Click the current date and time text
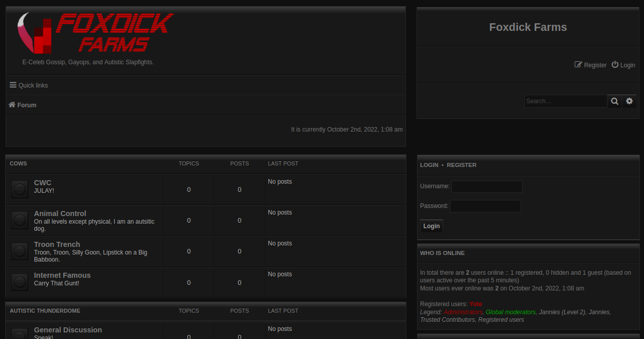This screenshot has width=644, height=339. 347,130
